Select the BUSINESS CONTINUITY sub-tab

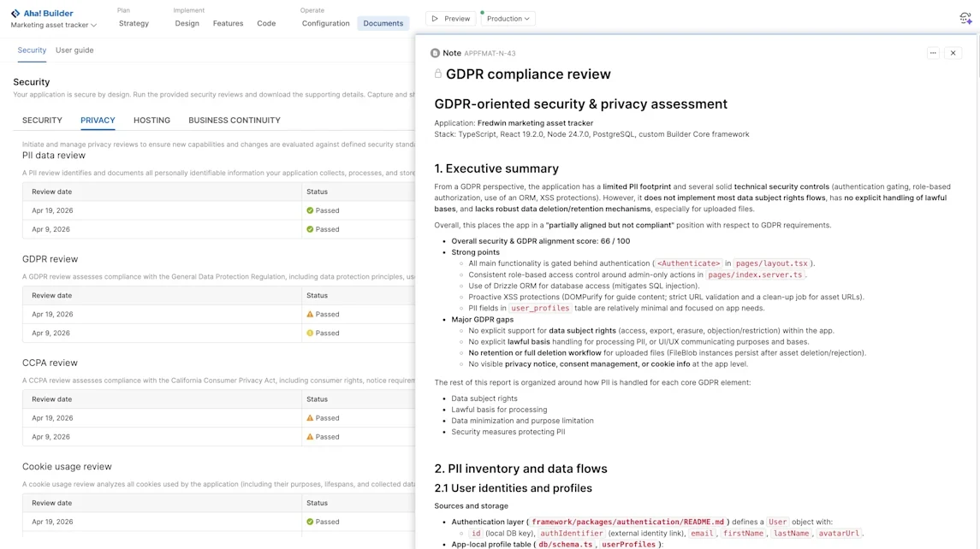[x=235, y=120]
